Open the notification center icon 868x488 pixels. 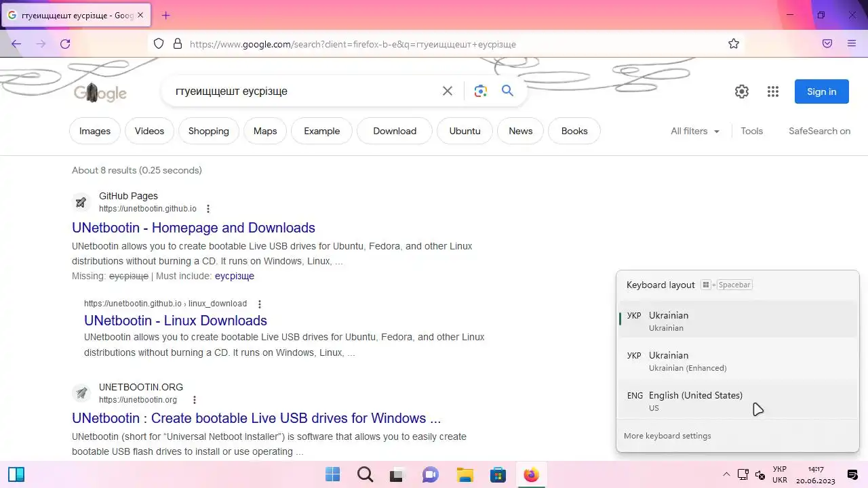[852, 474]
